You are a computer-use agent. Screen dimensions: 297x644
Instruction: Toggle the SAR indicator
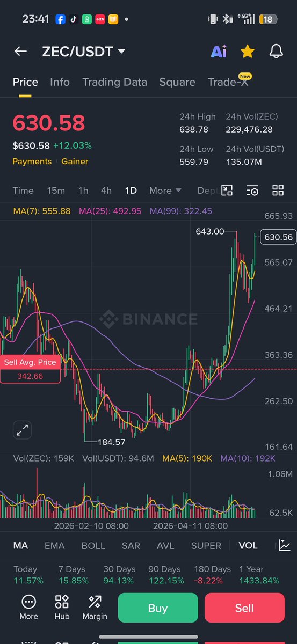[131, 545]
